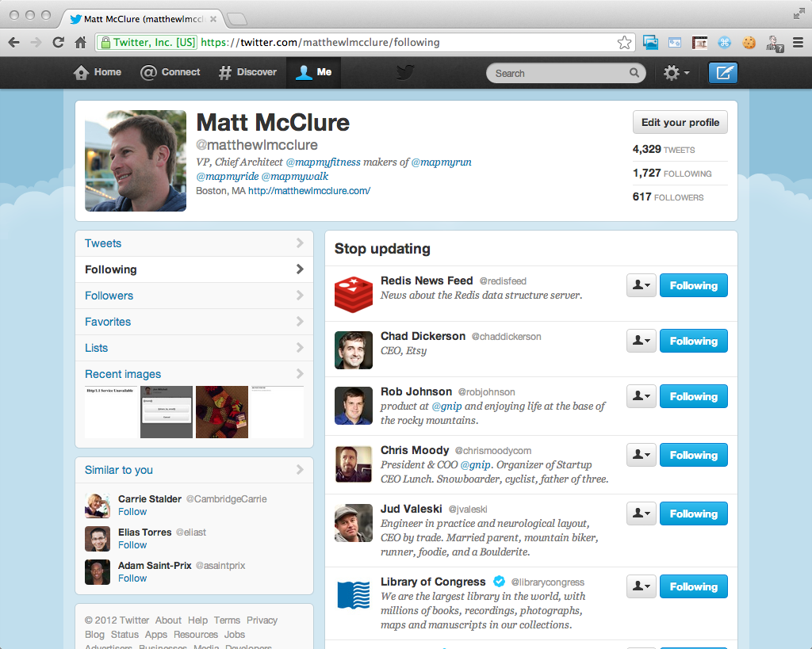Expand the Similar to you section
Screen dimensions: 812x649
[194, 470]
